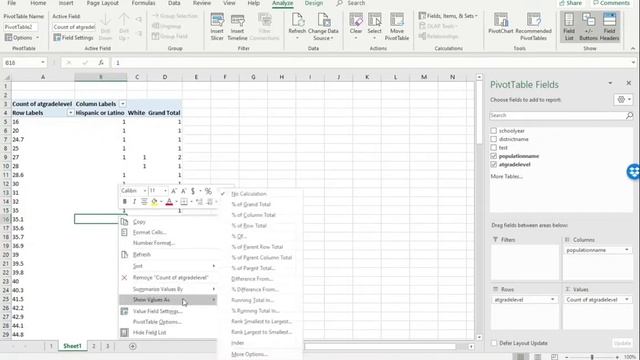This screenshot has height=360, width=640.
Task: Open the Select actions icon
Action: point(374,27)
